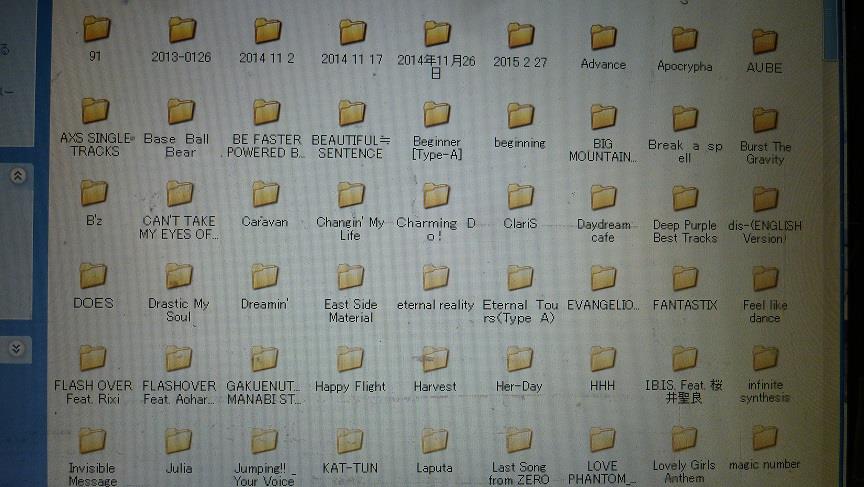The image size is (864, 487).
Task: Open the FANTASTIX folder
Action: coord(685,279)
